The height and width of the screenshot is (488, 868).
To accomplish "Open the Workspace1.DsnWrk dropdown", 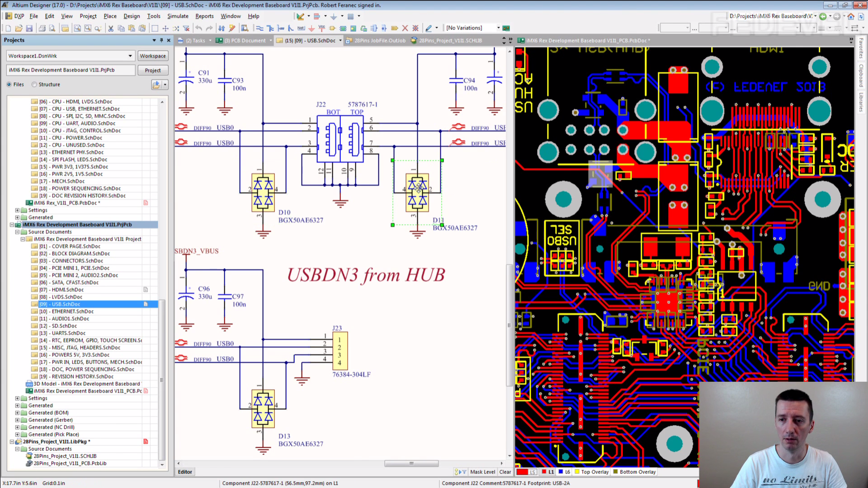I will pyautogui.click(x=130, y=56).
